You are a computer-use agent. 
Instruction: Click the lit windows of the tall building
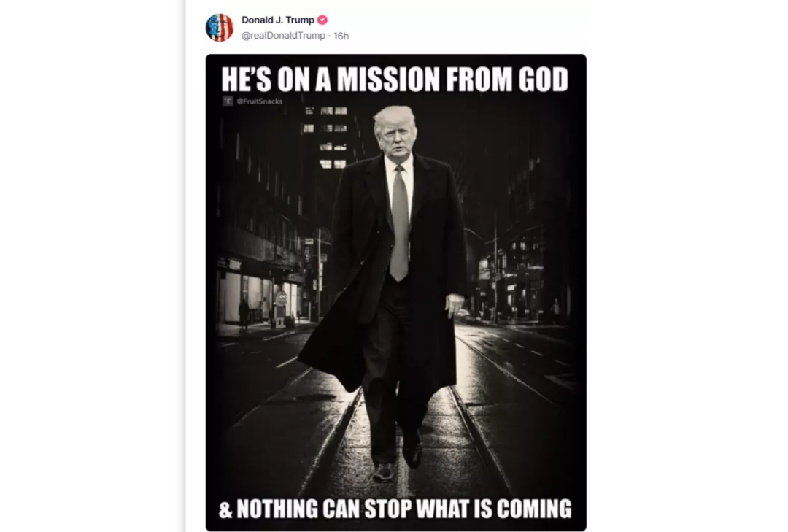click(325, 136)
